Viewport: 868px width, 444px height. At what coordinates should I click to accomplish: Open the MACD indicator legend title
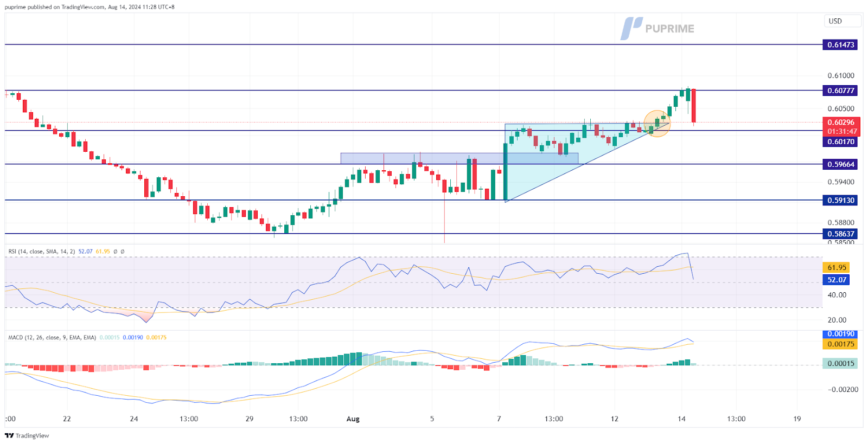click(x=52, y=338)
